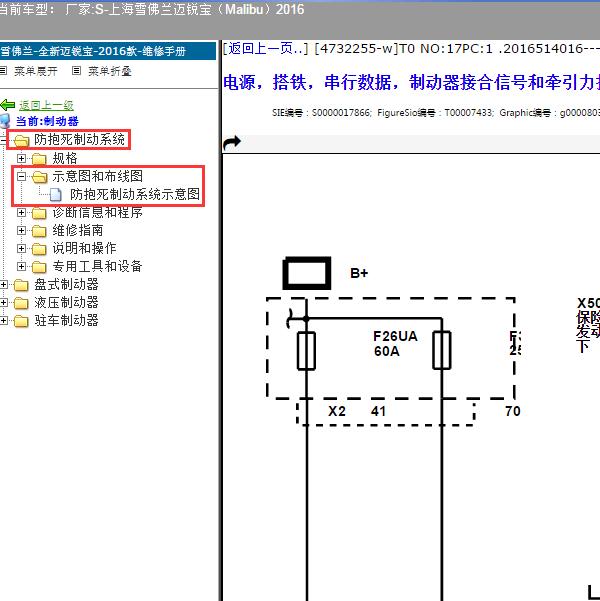The height and width of the screenshot is (601, 600).
Task: Click the X2 connector label
Action: point(337,411)
